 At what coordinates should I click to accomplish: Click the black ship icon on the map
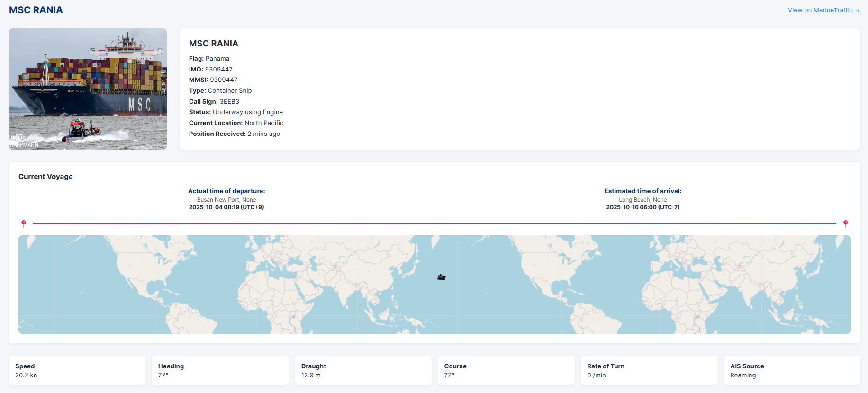click(441, 277)
